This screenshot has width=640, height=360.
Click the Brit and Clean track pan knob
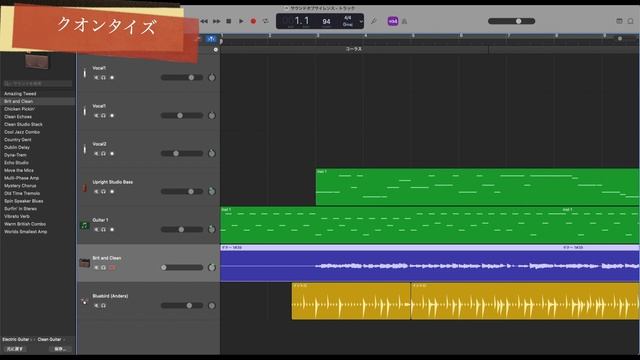211,267
